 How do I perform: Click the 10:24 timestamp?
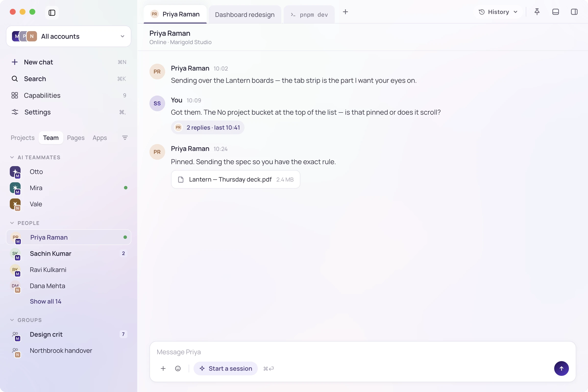pyautogui.click(x=220, y=149)
